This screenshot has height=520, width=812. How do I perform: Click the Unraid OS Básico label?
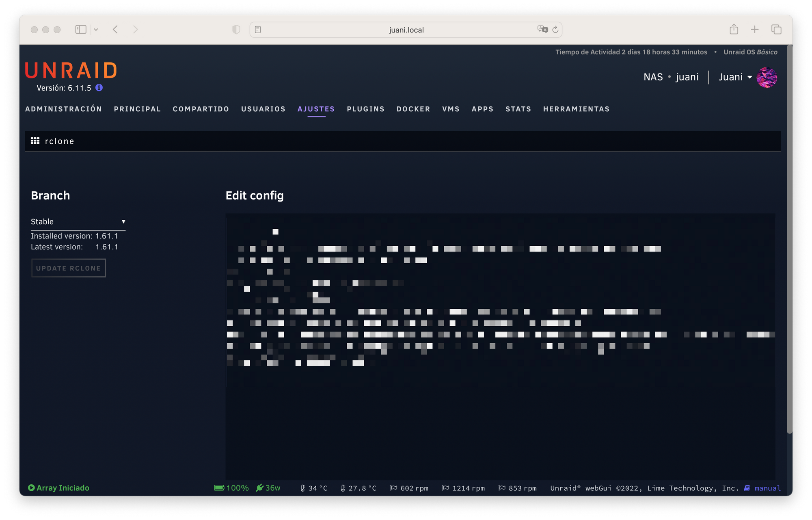(750, 52)
